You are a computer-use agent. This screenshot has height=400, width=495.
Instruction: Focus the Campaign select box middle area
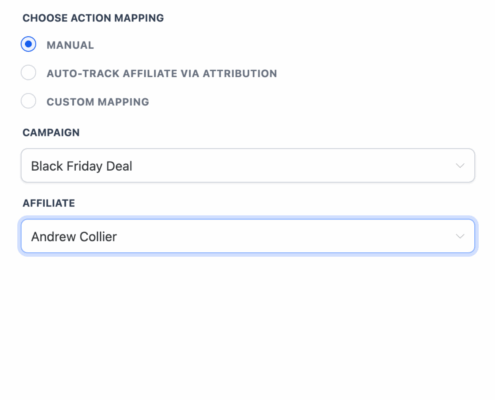click(x=248, y=166)
